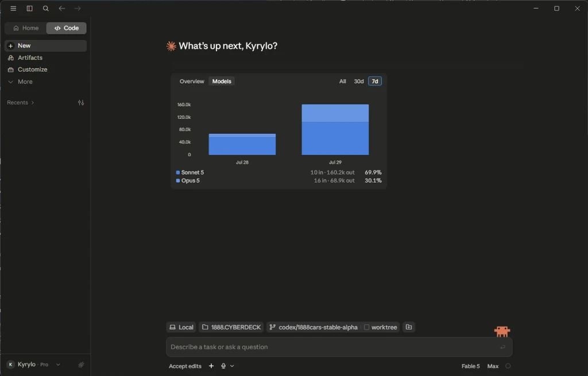Choose the 1888.CYBERDECK folder

tap(231, 327)
